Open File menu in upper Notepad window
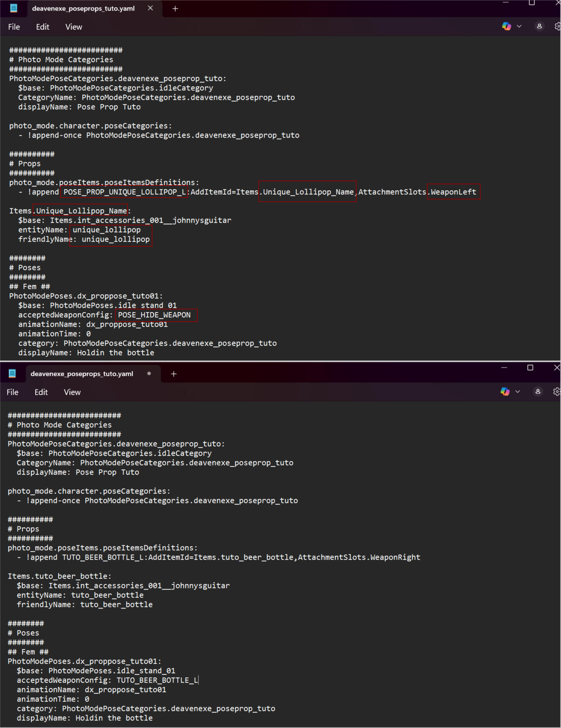This screenshot has width=561, height=728. [x=14, y=27]
